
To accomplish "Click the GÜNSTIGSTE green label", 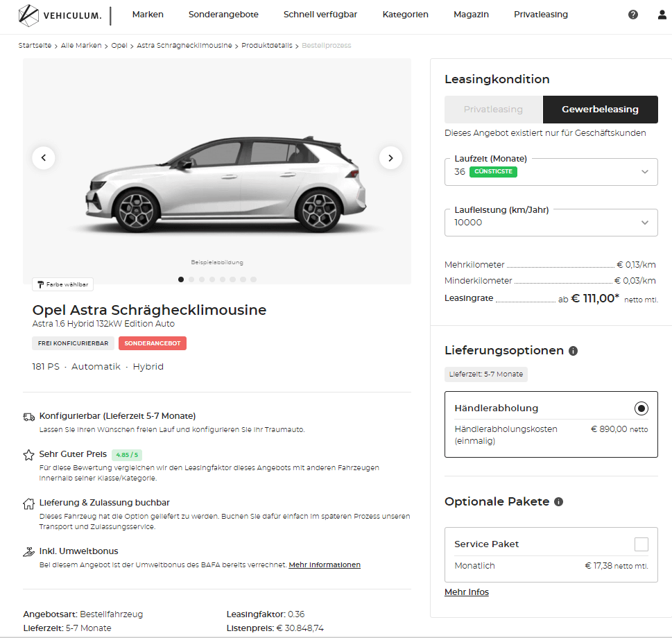I will point(493,171).
